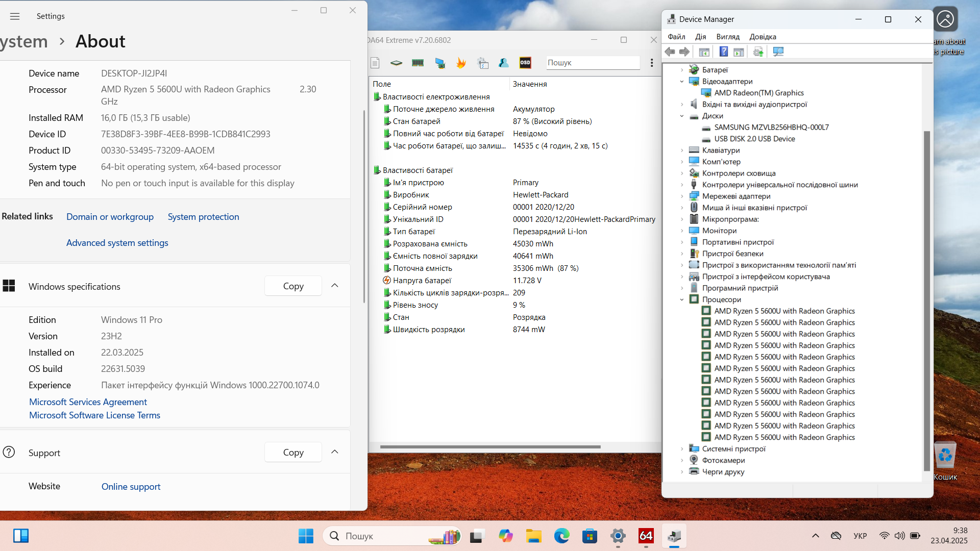This screenshot has height=551, width=980.
Task: Collapse the Диски tree node
Action: (x=682, y=116)
